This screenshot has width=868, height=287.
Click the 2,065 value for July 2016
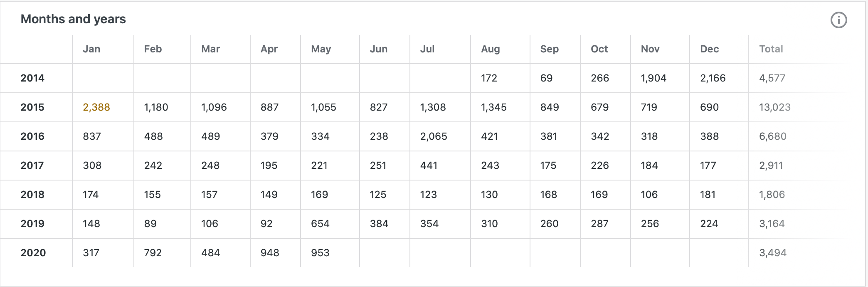pos(434,136)
